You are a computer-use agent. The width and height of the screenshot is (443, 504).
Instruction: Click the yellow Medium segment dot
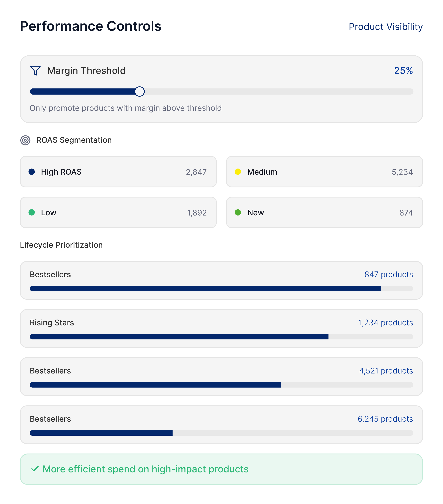(238, 172)
